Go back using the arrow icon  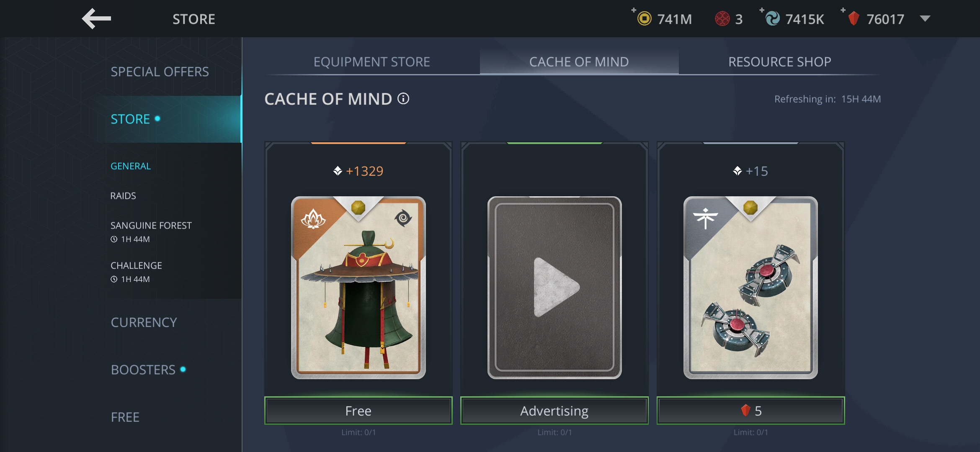(96, 19)
